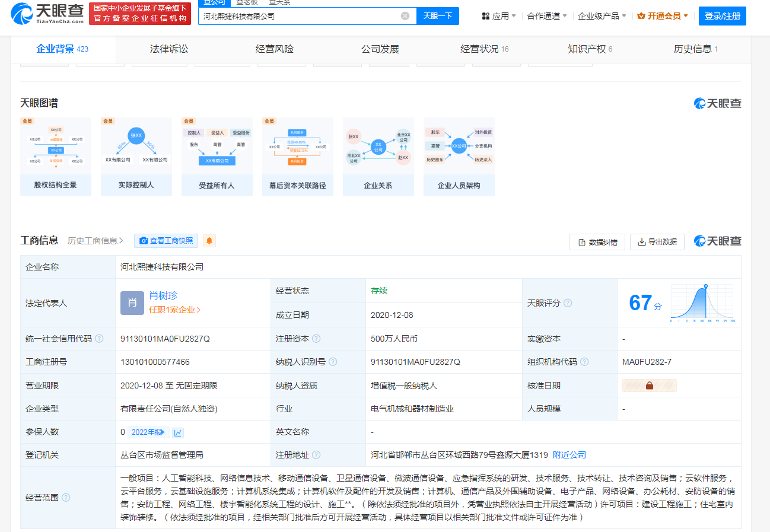The width and height of the screenshot is (770, 532).
Task: Click the credit code 91130101MA0FU2827Q in 统一社会信用代码 row
Action: (x=165, y=339)
